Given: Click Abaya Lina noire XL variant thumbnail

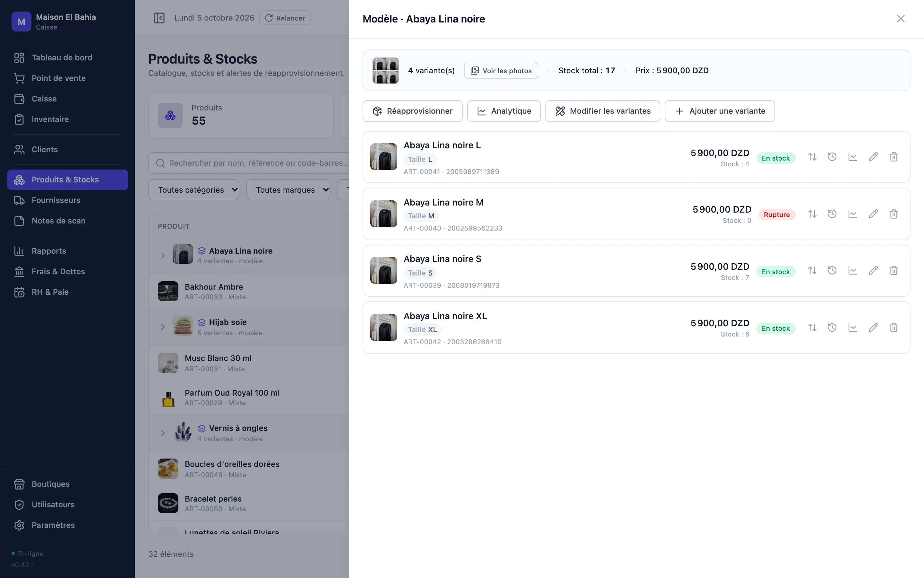Looking at the screenshot, I should 384,328.
